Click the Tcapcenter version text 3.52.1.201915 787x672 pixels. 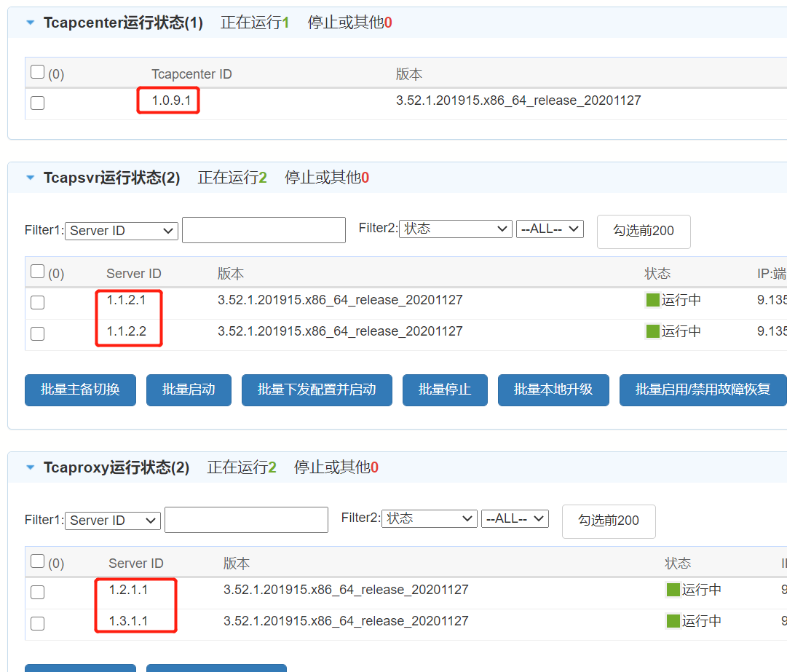pos(518,100)
